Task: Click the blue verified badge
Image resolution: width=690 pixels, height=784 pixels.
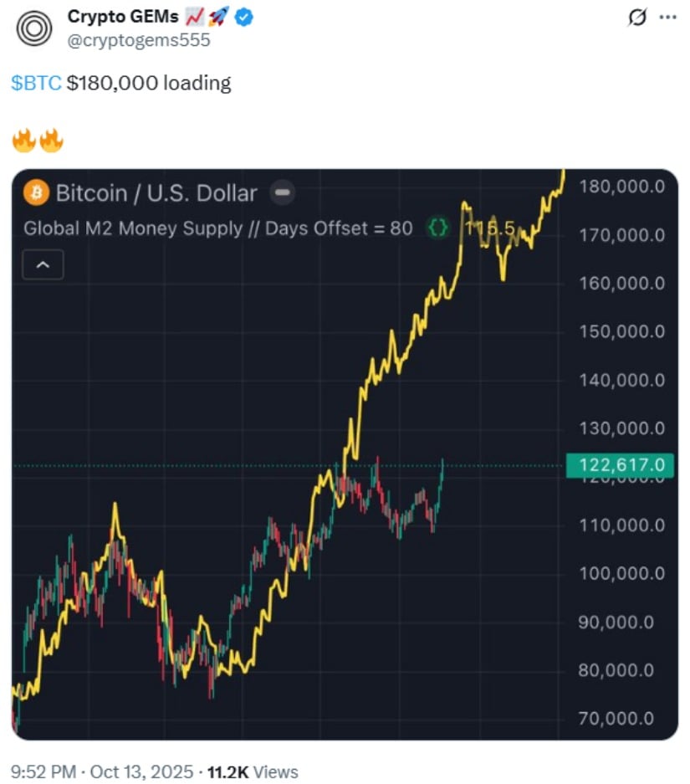Action: pyautogui.click(x=243, y=18)
